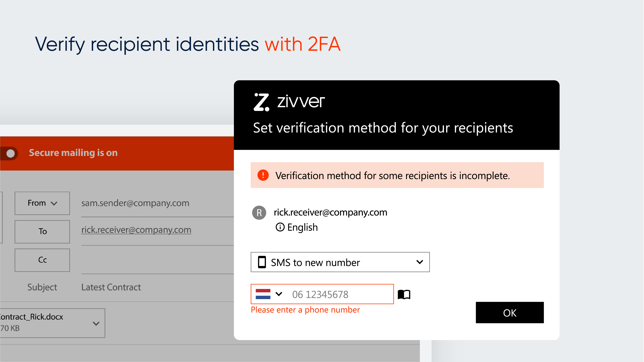Click the To button
Screen dimensions: 644x362
(42, 232)
